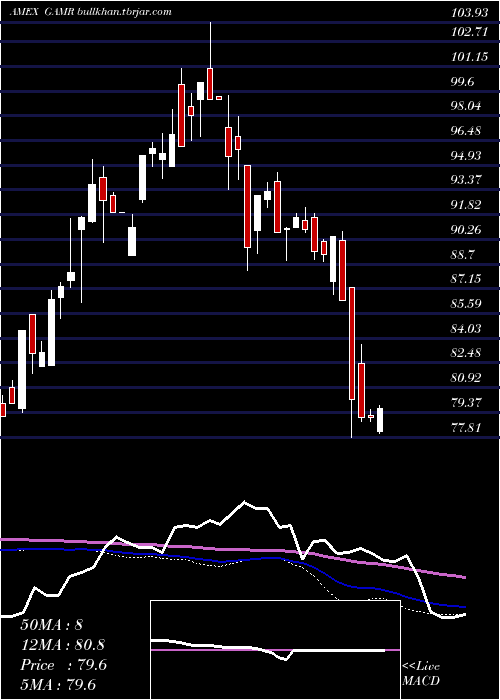
Task: Click the 5MA : 79.6 indicator readout
Action: 59,685
